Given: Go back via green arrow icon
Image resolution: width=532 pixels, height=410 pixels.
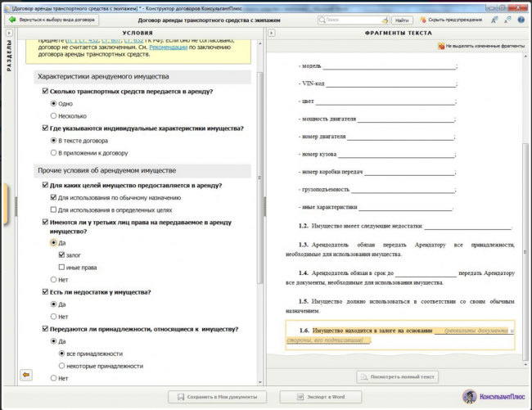Looking at the screenshot, I should click(x=12, y=20).
